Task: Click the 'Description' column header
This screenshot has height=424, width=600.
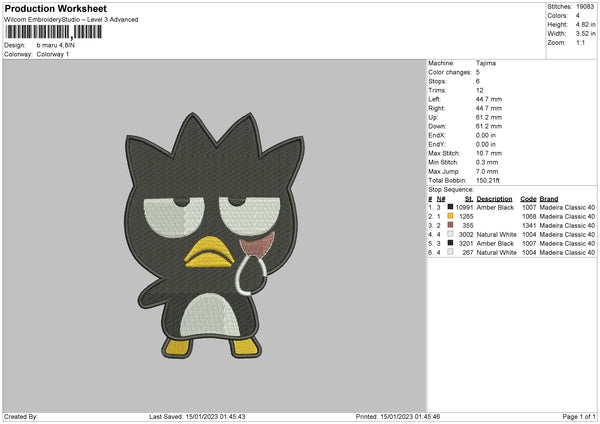Action: (494, 199)
